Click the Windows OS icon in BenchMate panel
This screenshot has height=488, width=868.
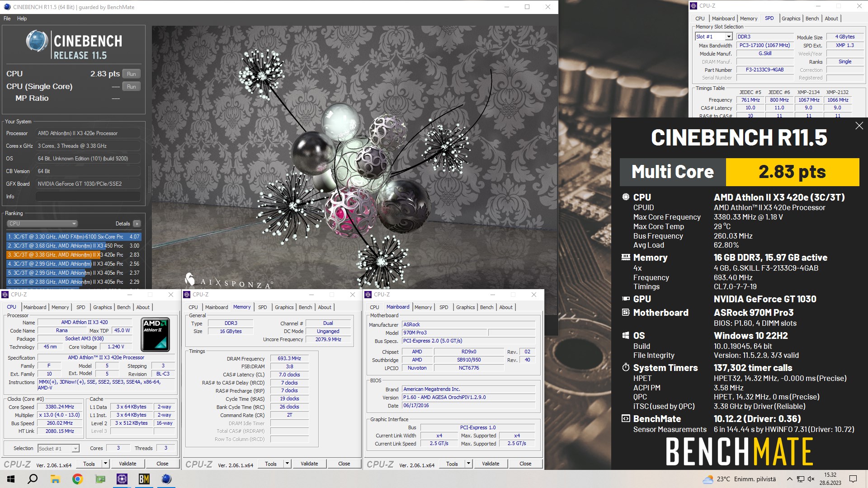coord(626,335)
